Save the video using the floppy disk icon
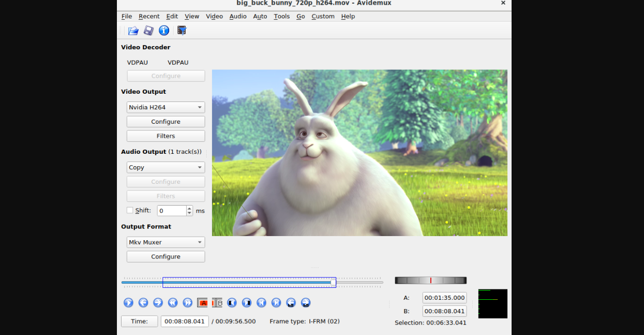The height and width of the screenshot is (335, 644). [x=148, y=31]
